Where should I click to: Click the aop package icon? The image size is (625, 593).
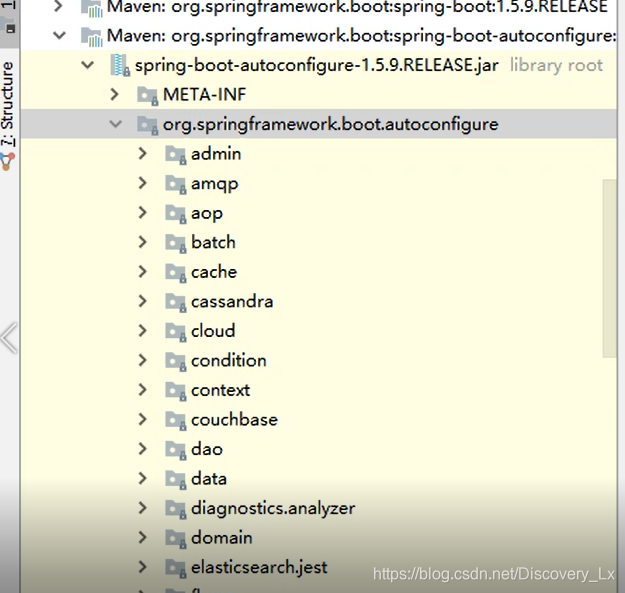(x=176, y=214)
